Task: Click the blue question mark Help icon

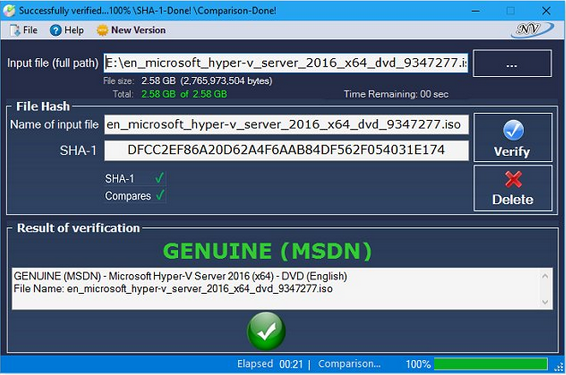Action: click(x=56, y=30)
